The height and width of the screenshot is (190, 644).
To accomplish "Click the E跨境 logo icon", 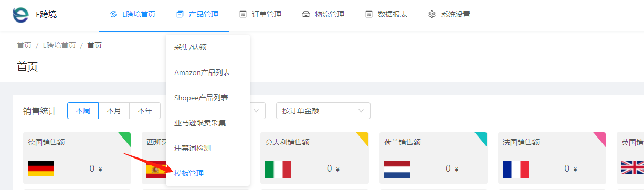I will click(21, 15).
